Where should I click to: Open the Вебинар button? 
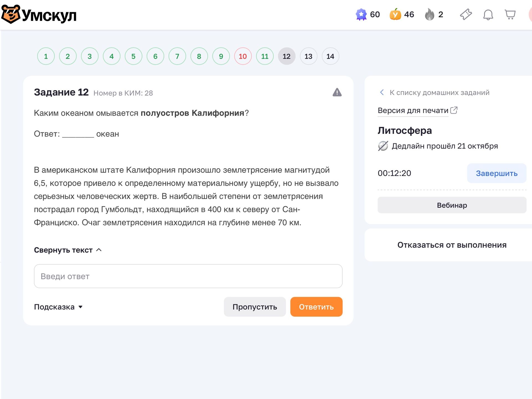pyautogui.click(x=452, y=205)
